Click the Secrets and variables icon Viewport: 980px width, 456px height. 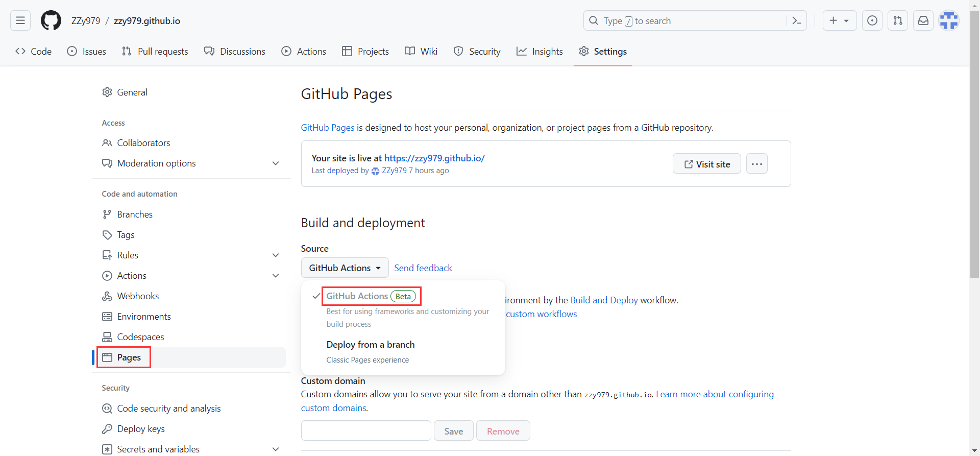pos(107,449)
